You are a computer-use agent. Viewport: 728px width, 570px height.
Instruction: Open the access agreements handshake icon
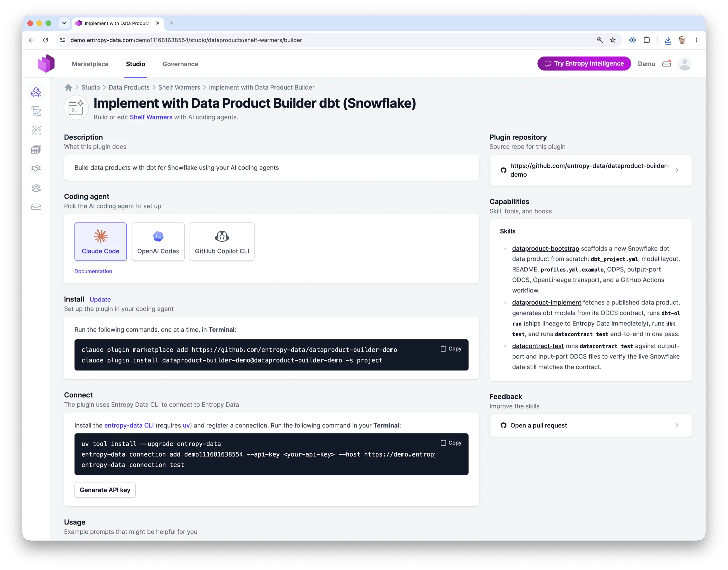point(36,168)
